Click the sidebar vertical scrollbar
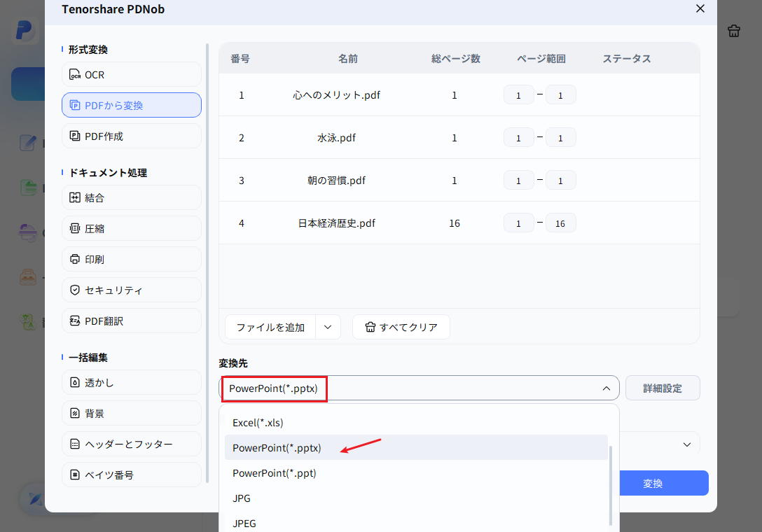This screenshot has width=762, height=532. [x=207, y=262]
